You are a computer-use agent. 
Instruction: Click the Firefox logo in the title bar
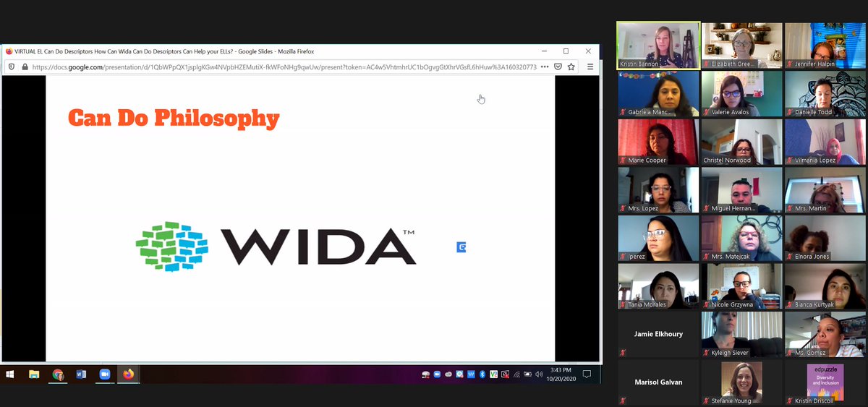pyautogui.click(x=9, y=51)
